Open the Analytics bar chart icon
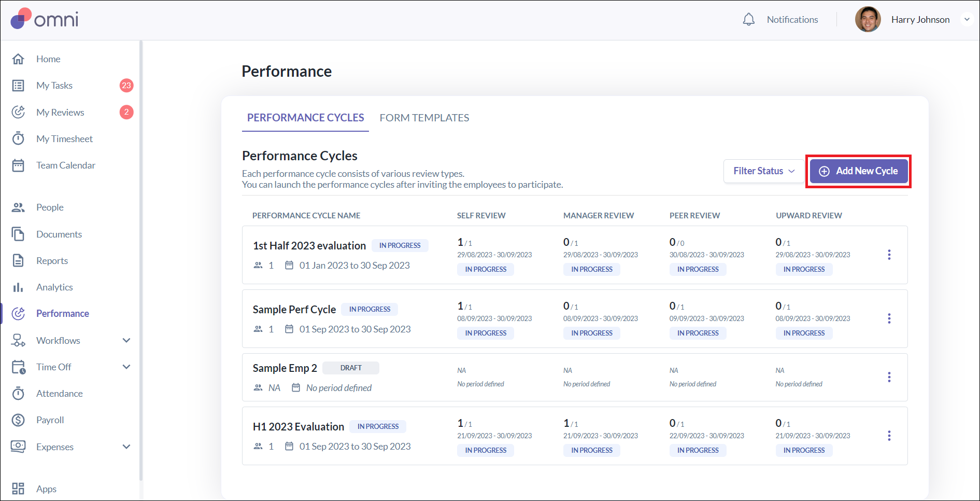Viewport: 980px width, 501px height. (x=18, y=287)
